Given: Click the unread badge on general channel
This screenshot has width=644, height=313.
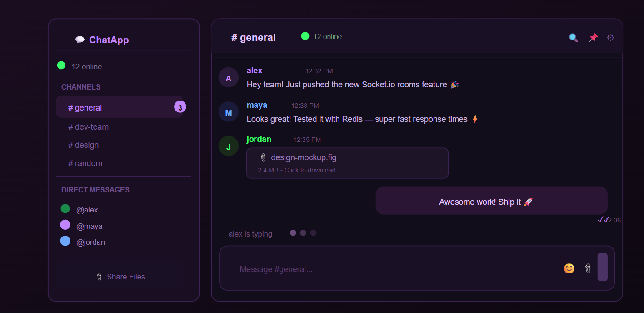Looking at the screenshot, I should [180, 107].
